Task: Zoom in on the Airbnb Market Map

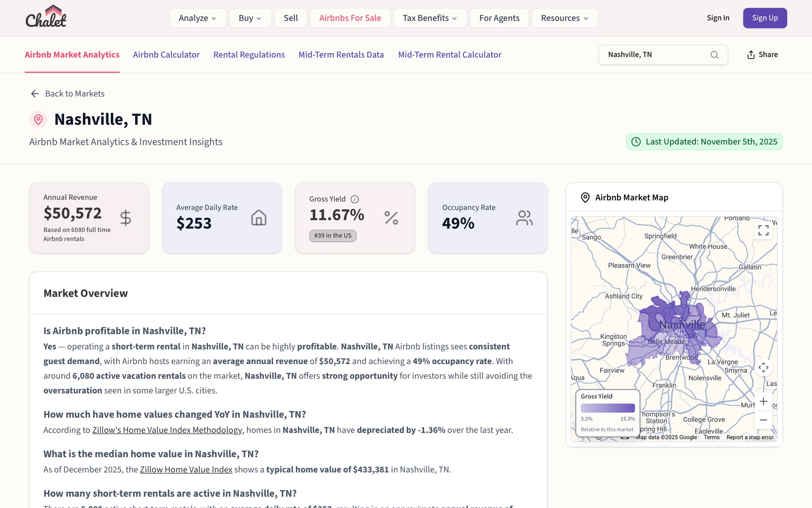Action: [763, 401]
